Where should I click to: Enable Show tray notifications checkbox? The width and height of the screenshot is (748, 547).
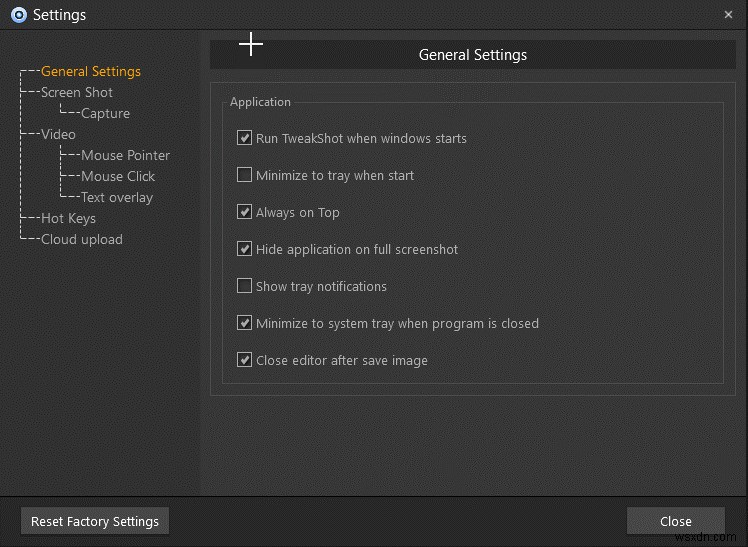(x=244, y=286)
